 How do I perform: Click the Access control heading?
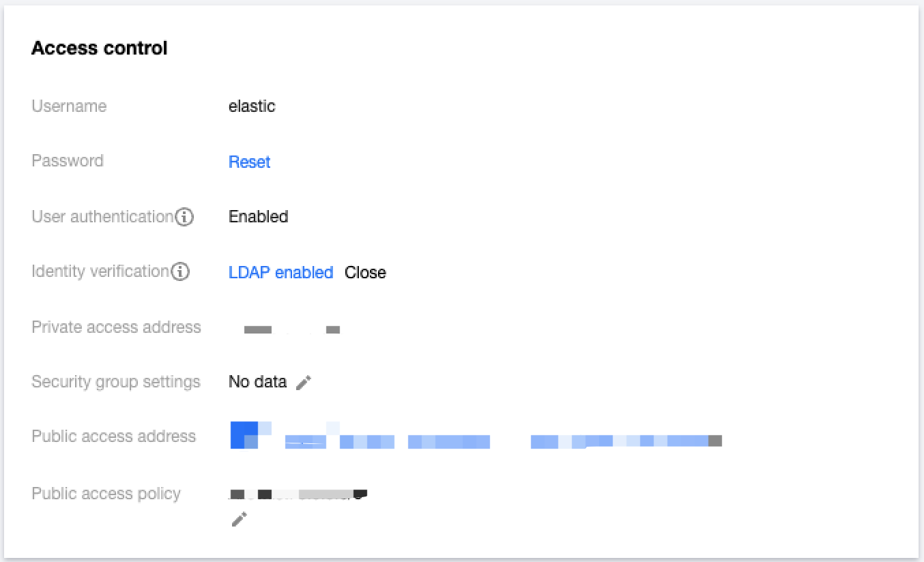click(100, 48)
